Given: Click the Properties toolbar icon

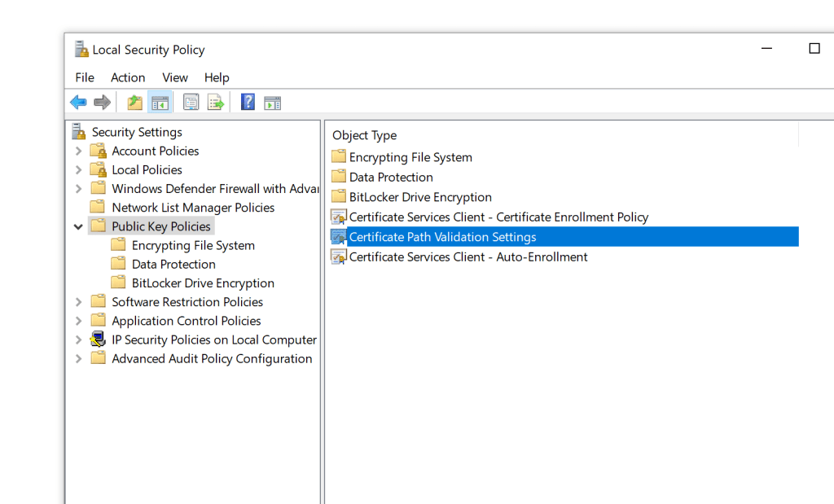Looking at the screenshot, I should coord(191,103).
